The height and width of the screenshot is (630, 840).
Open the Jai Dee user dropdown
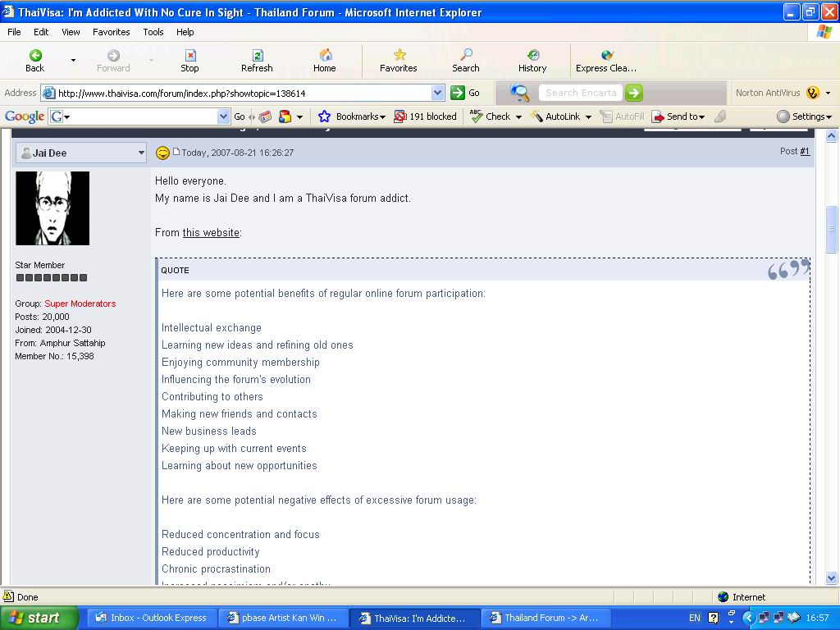click(x=140, y=153)
